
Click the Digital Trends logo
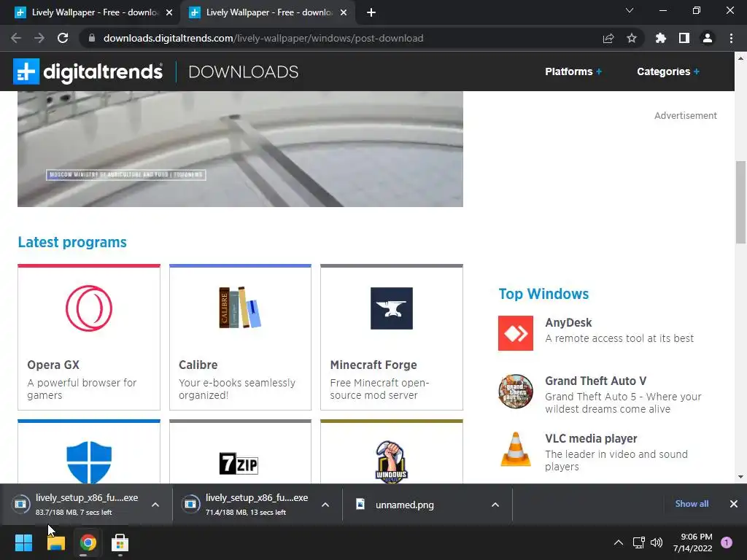point(88,71)
